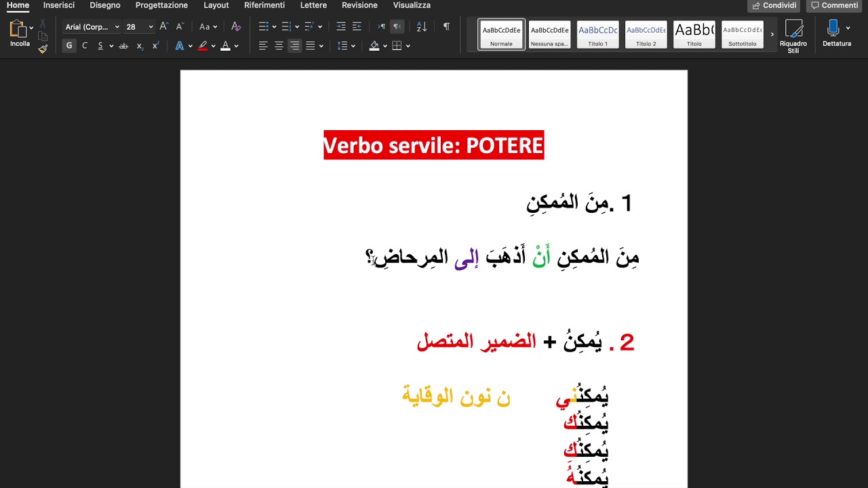
Task: Toggle bold G formatting
Action: (68, 46)
